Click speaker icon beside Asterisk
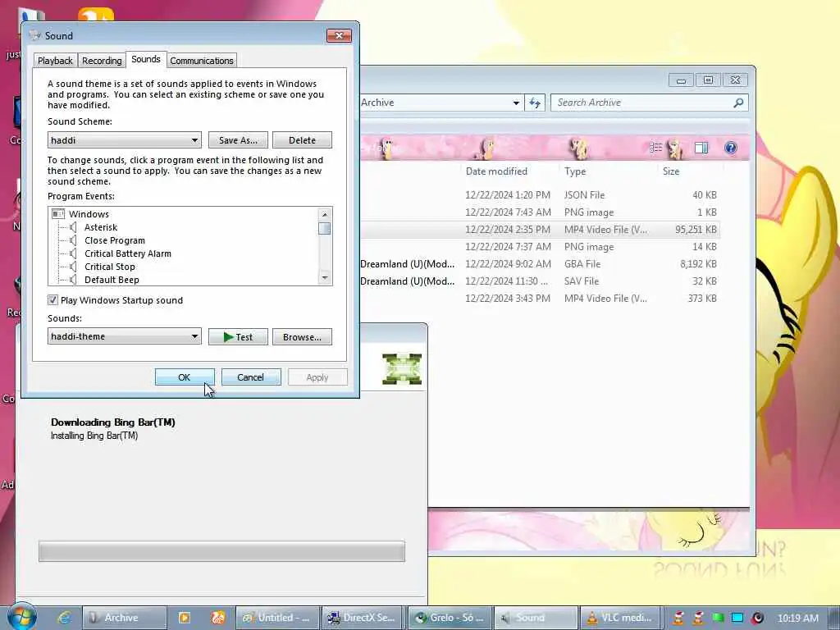This screenshot has width=840, height=630. (73, 227)
